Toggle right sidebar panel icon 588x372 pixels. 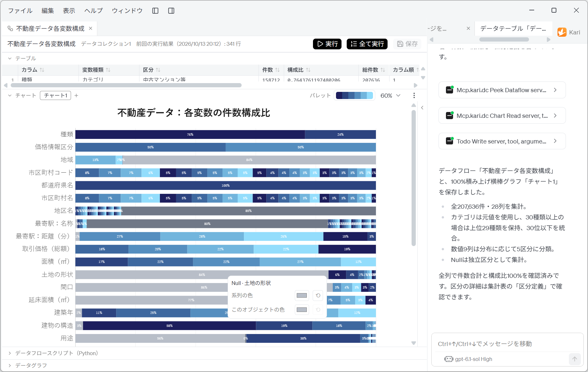click(x=171, y=11)
